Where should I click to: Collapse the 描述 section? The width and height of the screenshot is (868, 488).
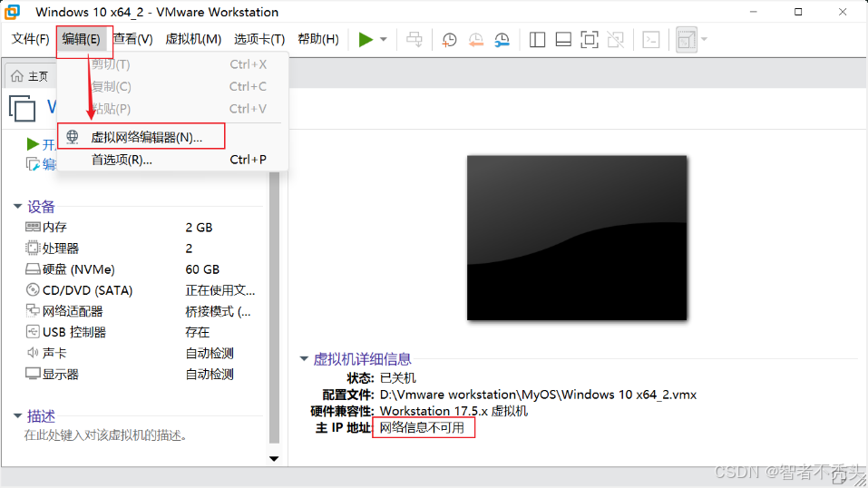point(17,415)
